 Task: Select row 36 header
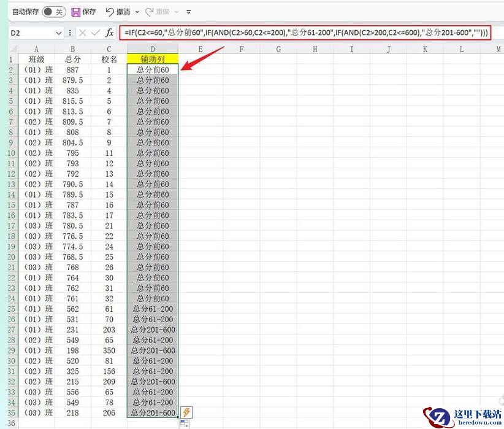click(x=13, y=423)
